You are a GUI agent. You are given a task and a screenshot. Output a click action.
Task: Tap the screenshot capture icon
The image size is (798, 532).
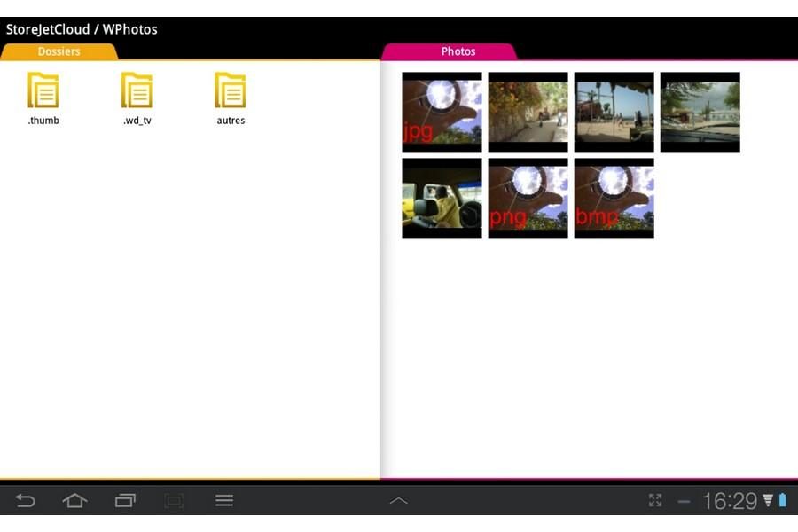(x=174, y=502)
